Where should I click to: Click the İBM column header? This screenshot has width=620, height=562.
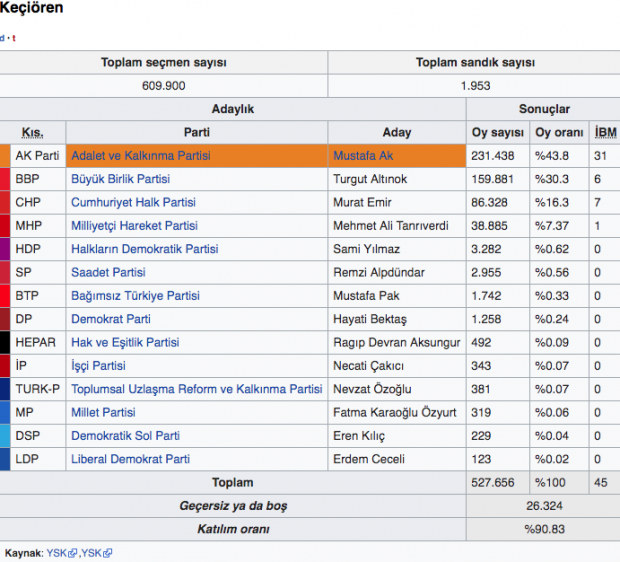pyautogui.click(x=605, y=133)
